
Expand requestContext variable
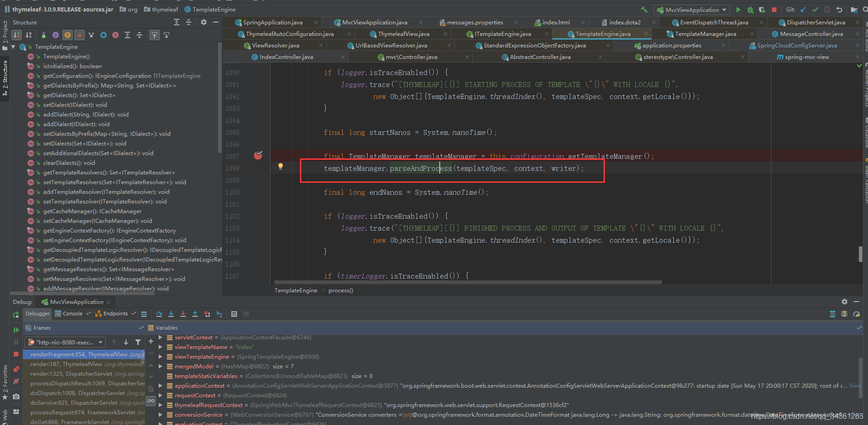click(160, 396)
